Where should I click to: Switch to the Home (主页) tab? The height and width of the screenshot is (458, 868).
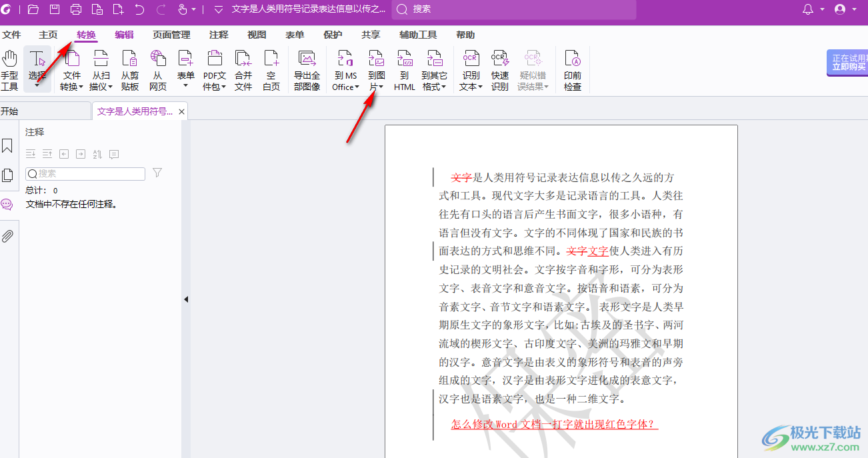tap(48, 35)
